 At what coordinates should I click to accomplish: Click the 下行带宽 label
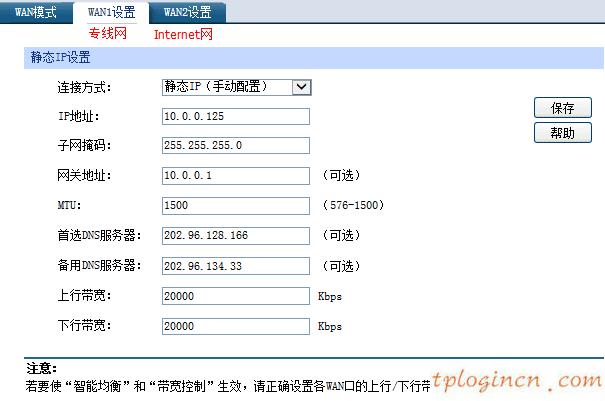coord(84,326)
